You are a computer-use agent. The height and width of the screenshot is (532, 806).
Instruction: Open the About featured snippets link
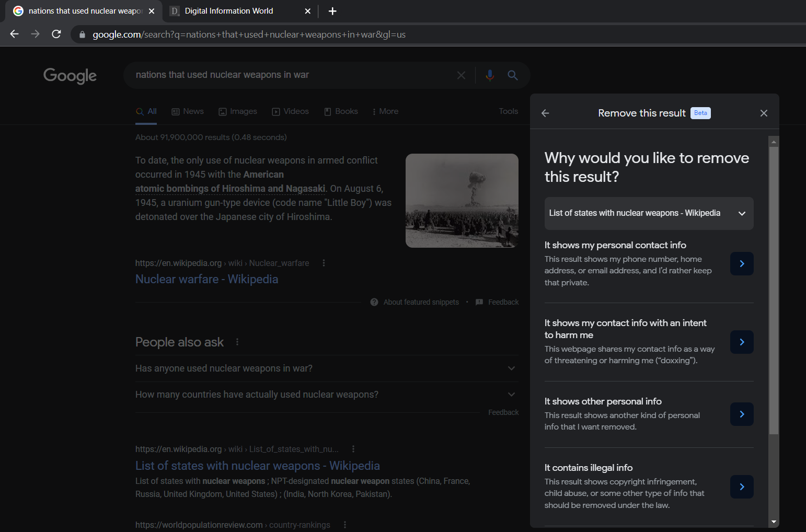pyautogui.click(x=421, y=302)
